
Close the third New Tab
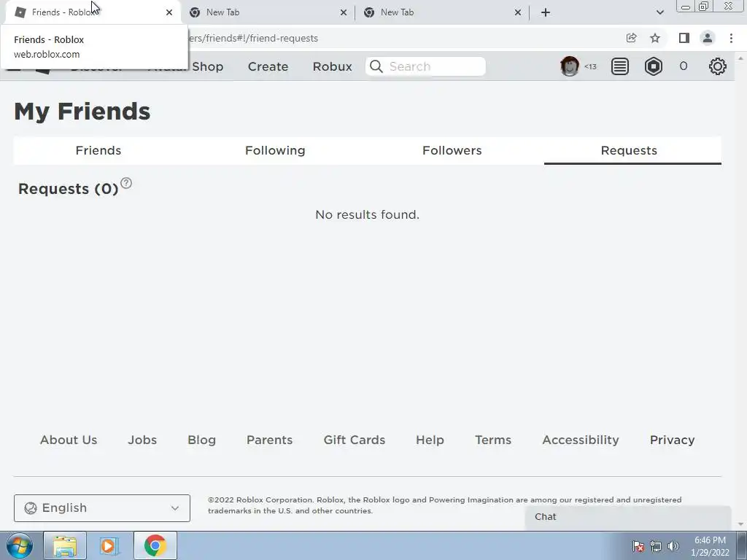click(x=518, y=12)
